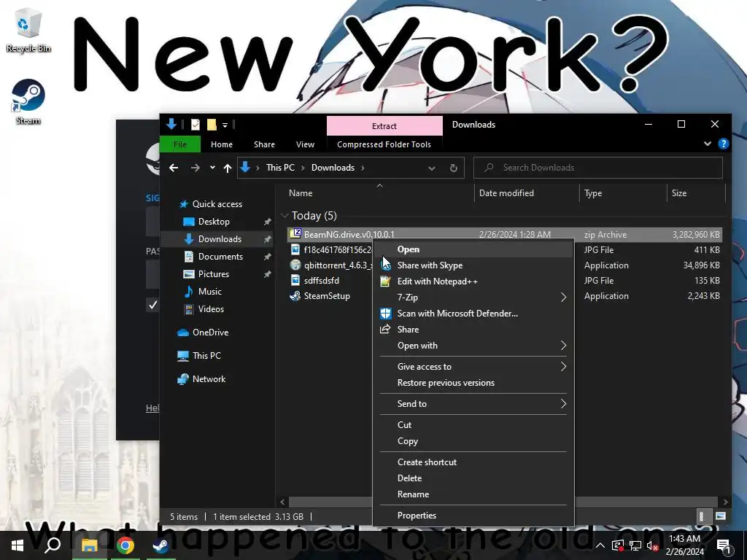Go back in File Explorer
The image size is (747, 560).
point(174,168)
